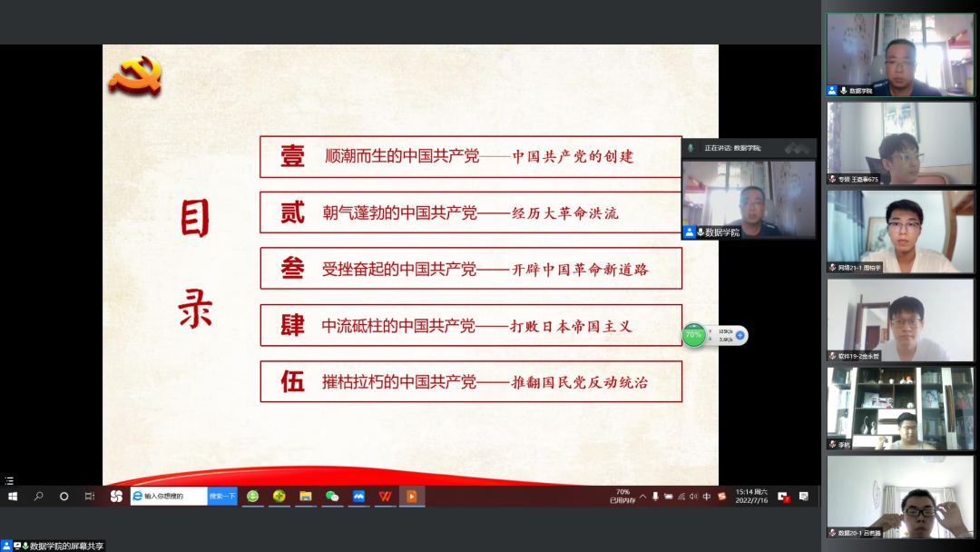Open the Internet Explorer icon in search box
This screenshot has width=980, height=552.
tap(137, 497)
